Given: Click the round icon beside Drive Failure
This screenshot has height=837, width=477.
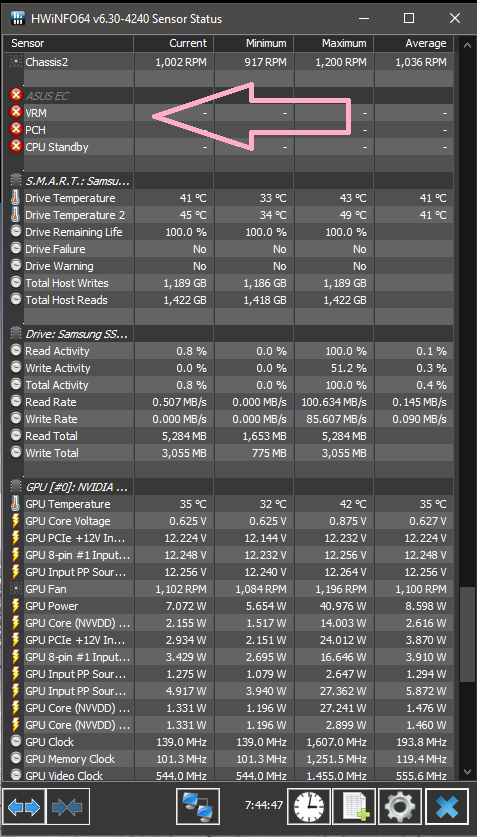Looking at the screenshot, I should [16, 249].
